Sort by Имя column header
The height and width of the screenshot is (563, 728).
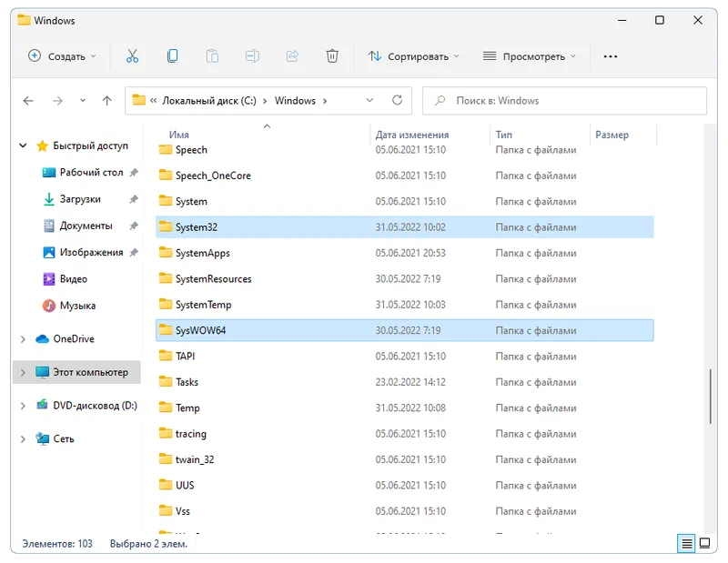tap(179, 135)
